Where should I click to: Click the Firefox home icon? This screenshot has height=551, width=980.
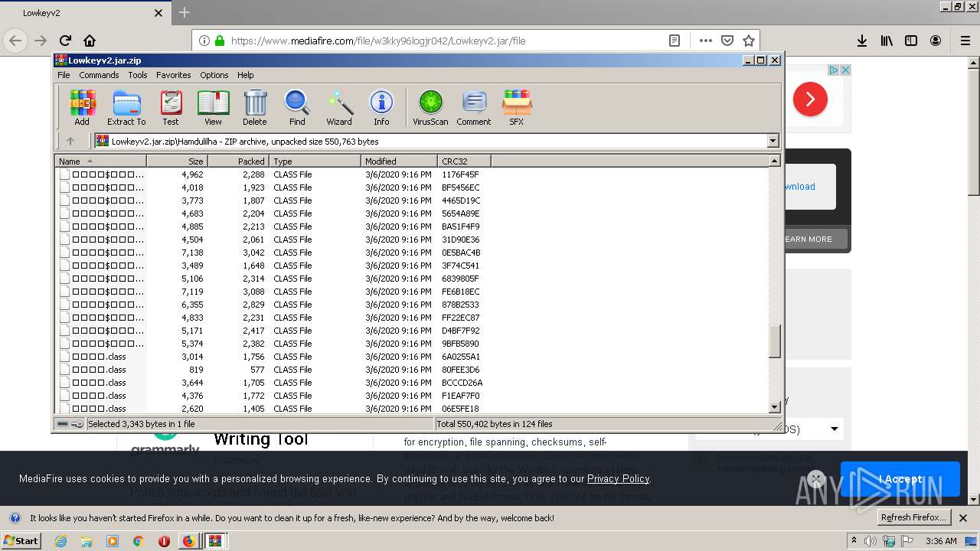click(x=90, y=41)
